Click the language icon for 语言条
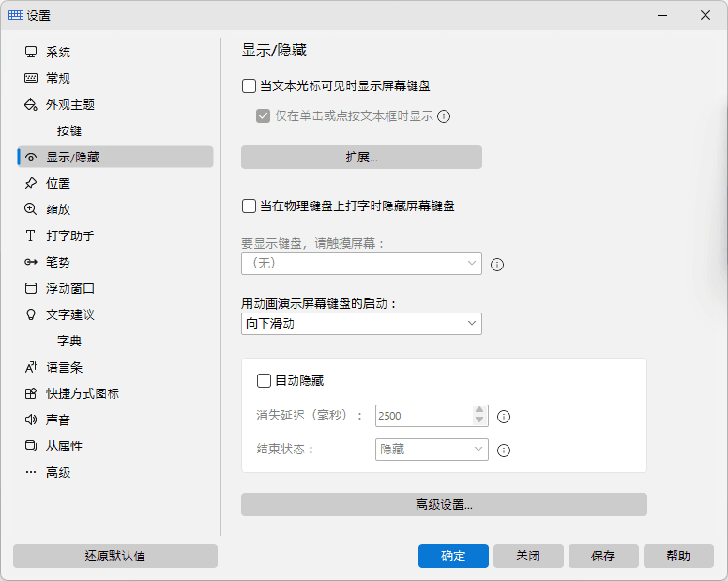Image resolution: width=728 pixels, height=581 pixels. coord(31,367)
